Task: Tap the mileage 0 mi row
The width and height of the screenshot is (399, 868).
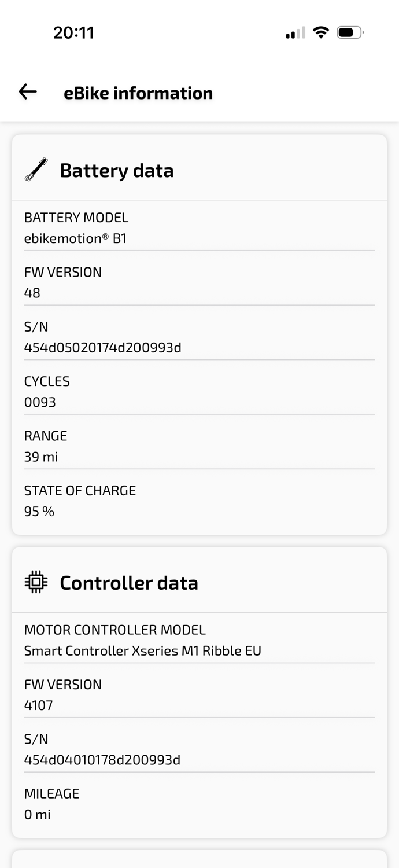Action: click(199, 804)
